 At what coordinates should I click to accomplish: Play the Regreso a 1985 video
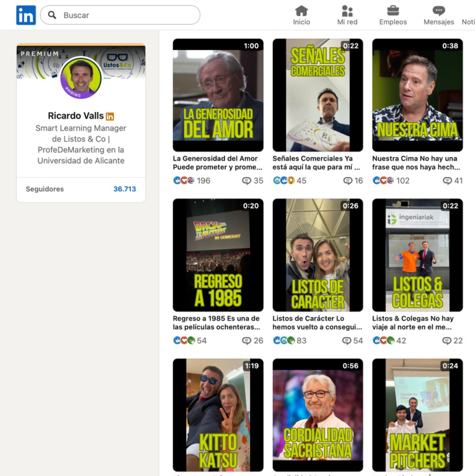click(x=218, y=255)
